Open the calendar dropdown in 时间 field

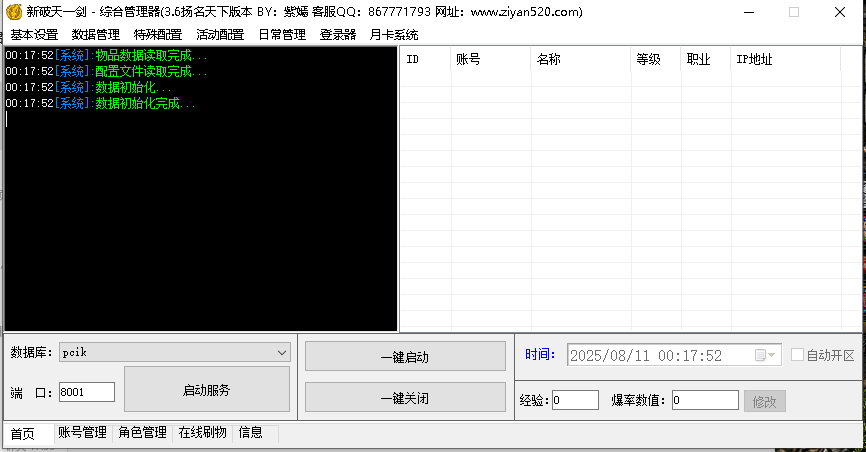click(765, 355)
